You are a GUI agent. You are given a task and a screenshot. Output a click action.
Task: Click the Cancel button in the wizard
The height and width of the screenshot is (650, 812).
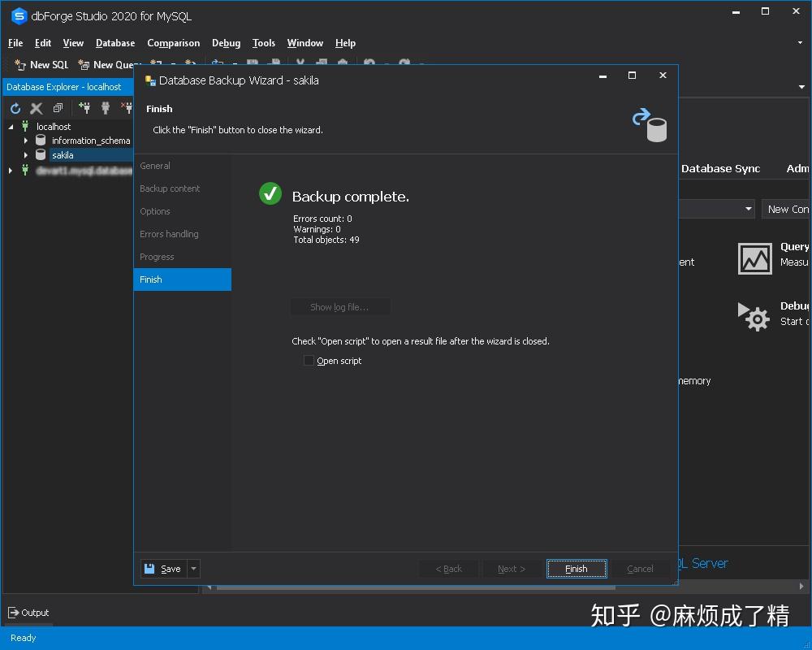tap(640, 569)
